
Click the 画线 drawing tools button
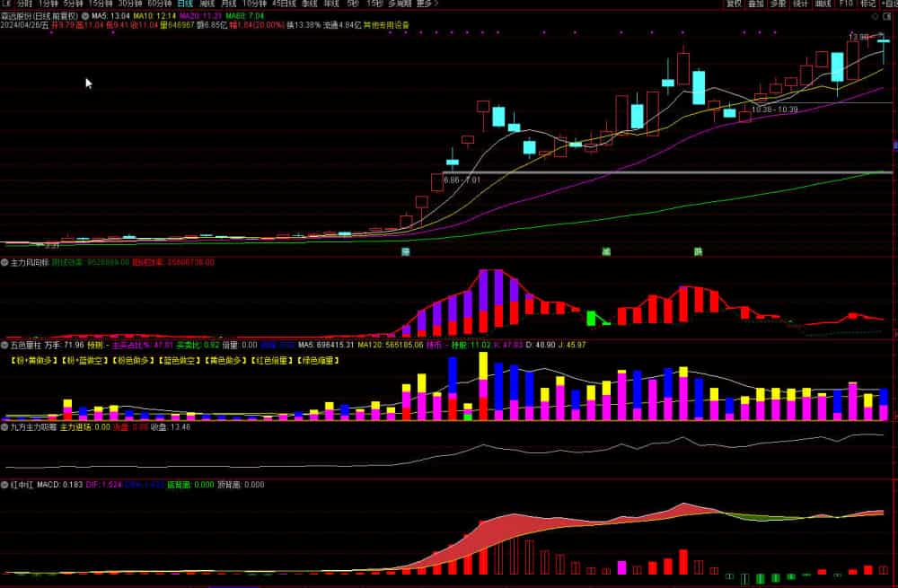[x=823, y=4]
